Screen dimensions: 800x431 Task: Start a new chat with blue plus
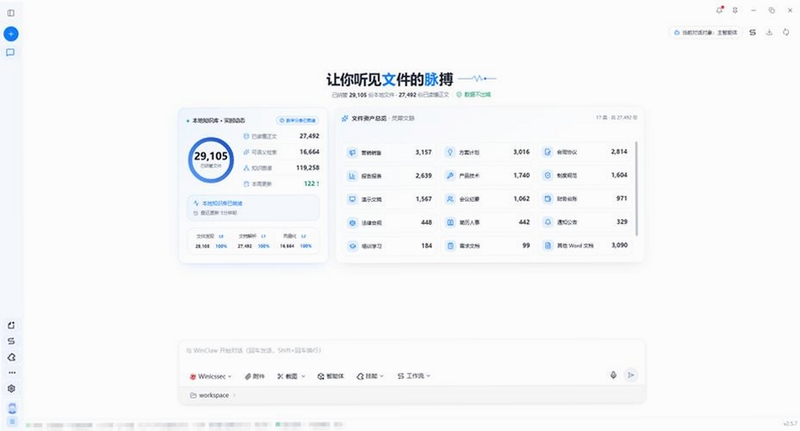click(11, 34)
